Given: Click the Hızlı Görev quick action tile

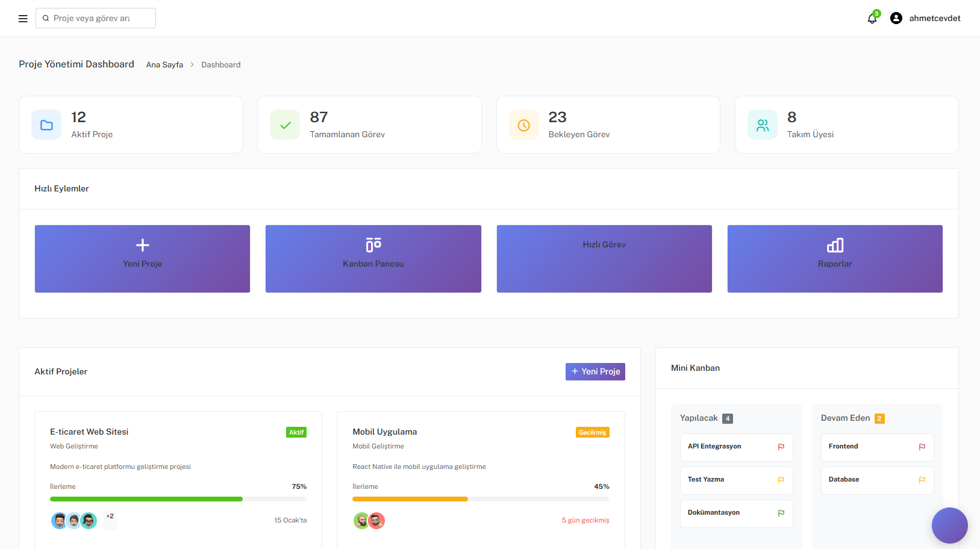Looking at the screenshot, I should click(x=604, y=259).
